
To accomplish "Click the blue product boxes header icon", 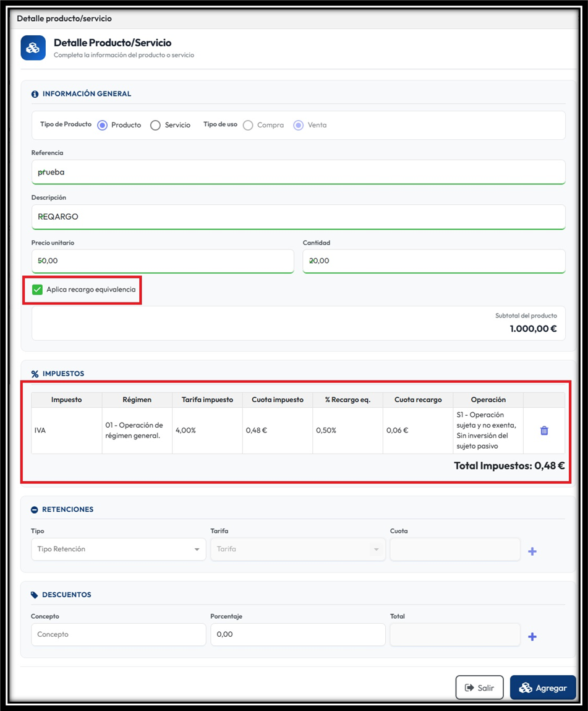I will (33, 48).
